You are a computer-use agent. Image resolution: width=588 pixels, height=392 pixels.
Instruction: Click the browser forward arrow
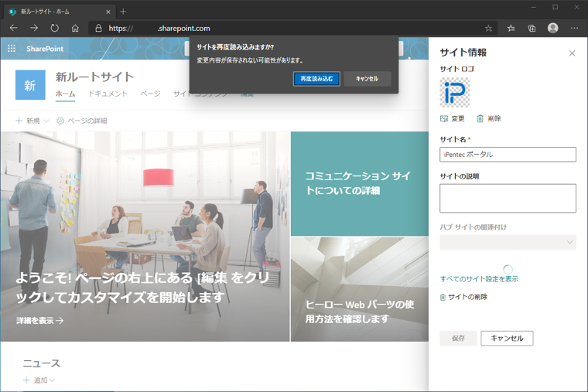[x=34, y=28]
